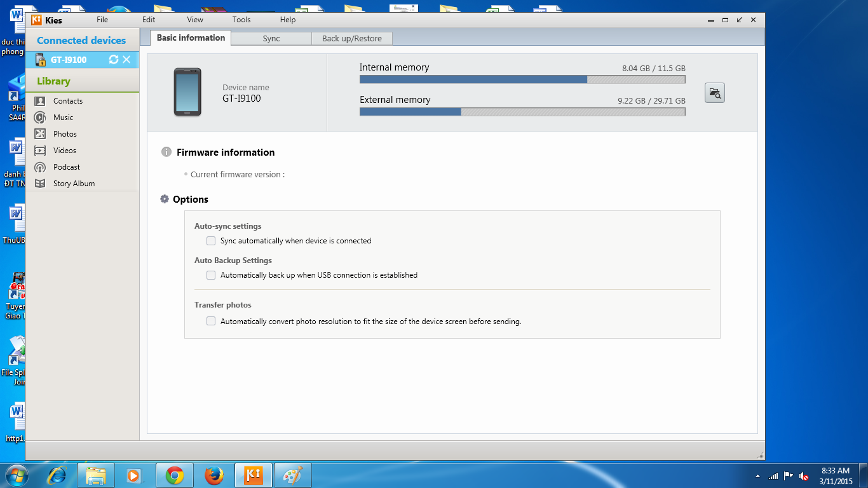Open Paint from the taskbar
This screenshot has height=488, width=868.
pyautogui.click(x=293, y=475)
